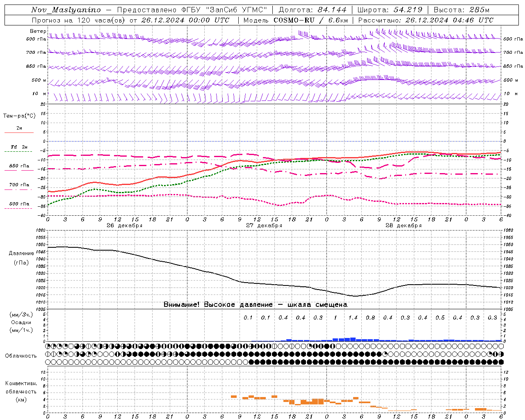Click the station name Nov_Maslyanino
The width and height of the screenshot is (525, 420).
(66, 10)
